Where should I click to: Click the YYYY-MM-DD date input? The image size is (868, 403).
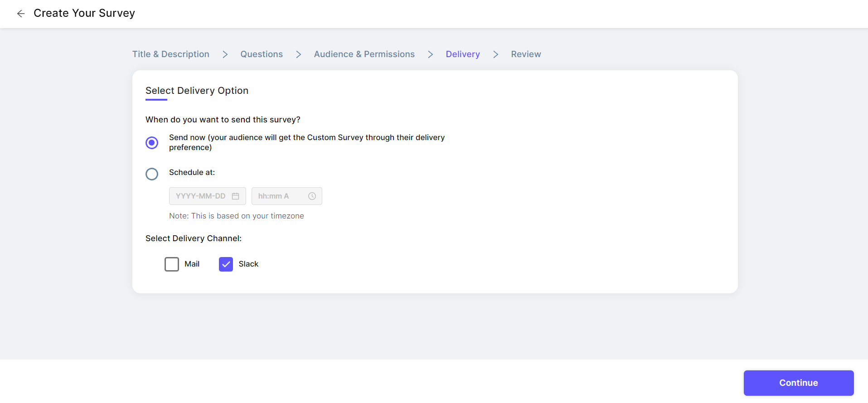[201, 196]
